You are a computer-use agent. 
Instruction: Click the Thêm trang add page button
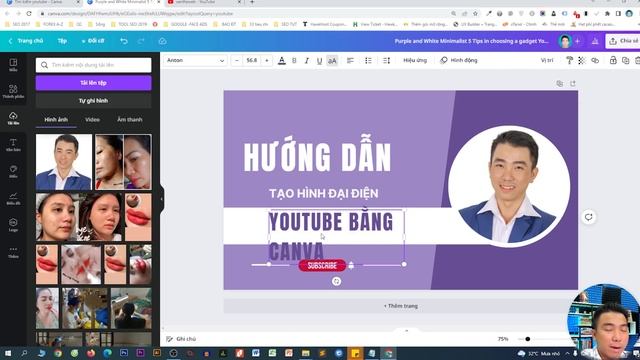(400, 306)
